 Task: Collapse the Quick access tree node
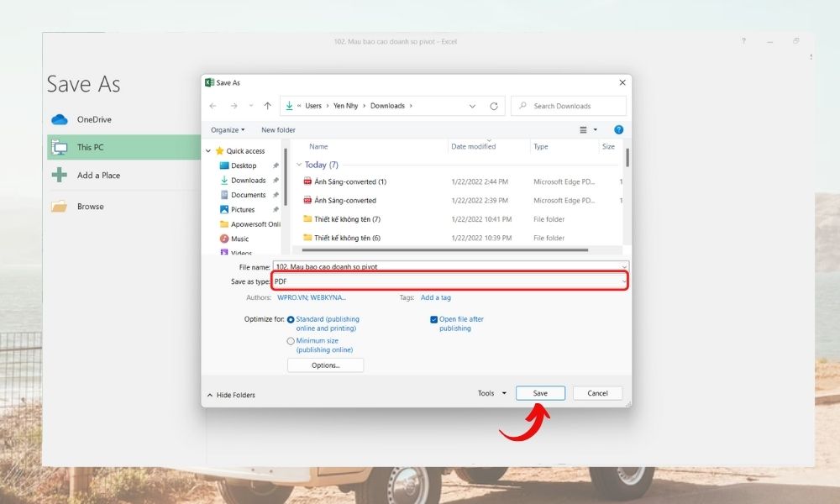(208, 151)
